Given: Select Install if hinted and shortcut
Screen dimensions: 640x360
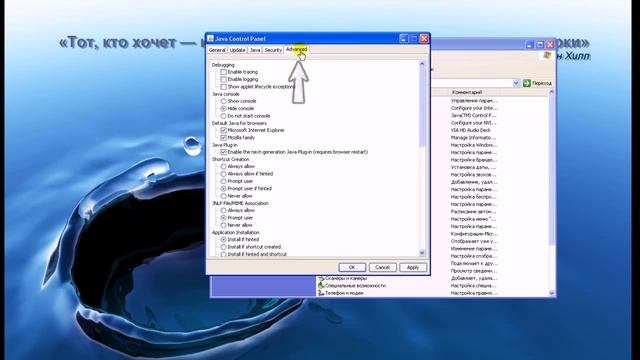Looking at the screenshot, I should [x=223, y=254].
